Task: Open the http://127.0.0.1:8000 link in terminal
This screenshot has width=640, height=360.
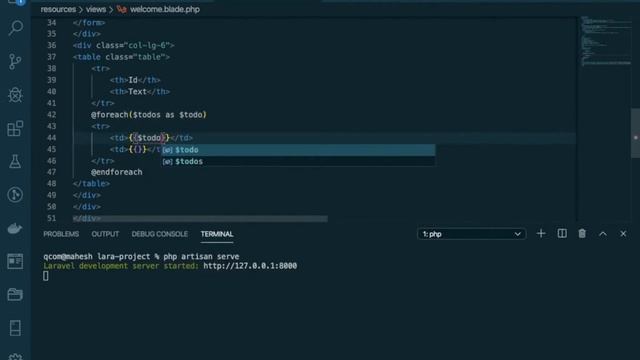Action: 250,266
